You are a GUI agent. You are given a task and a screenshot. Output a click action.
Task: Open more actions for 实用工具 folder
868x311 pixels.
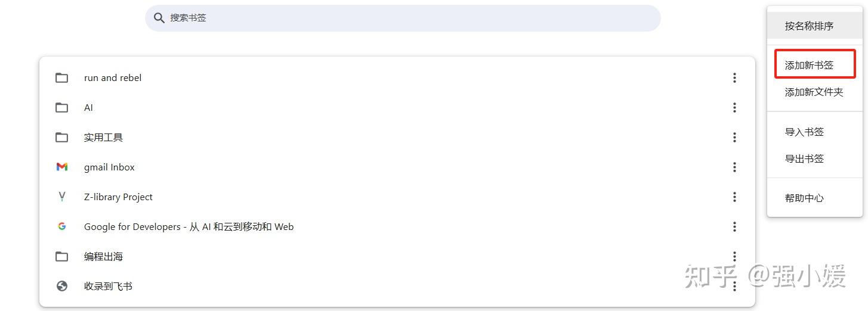734,138
